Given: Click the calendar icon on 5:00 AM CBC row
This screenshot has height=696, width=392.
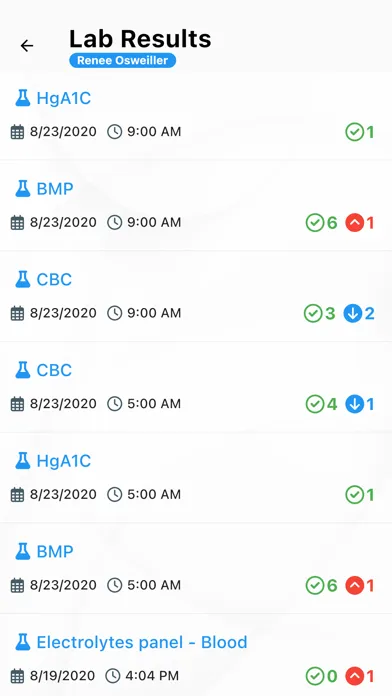Looking at the screenshot, I should tap(17, 404).
